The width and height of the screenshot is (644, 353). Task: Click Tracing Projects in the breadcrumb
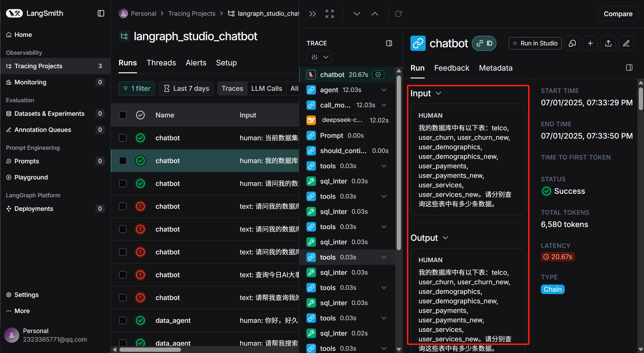click(192, 13)
